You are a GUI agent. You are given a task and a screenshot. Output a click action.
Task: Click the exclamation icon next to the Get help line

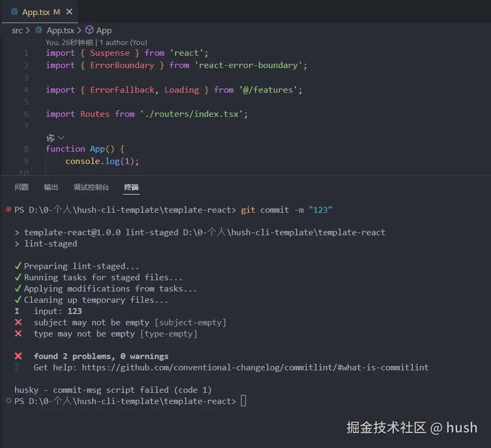(18, 367)
